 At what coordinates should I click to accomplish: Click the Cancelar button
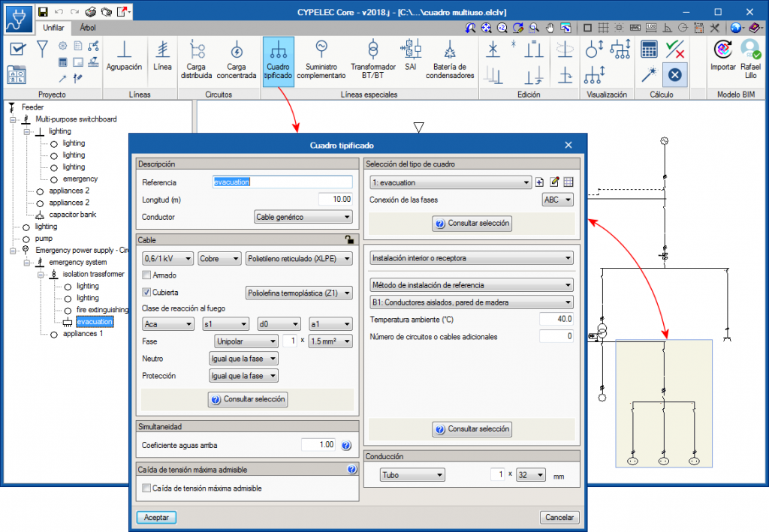559,517
